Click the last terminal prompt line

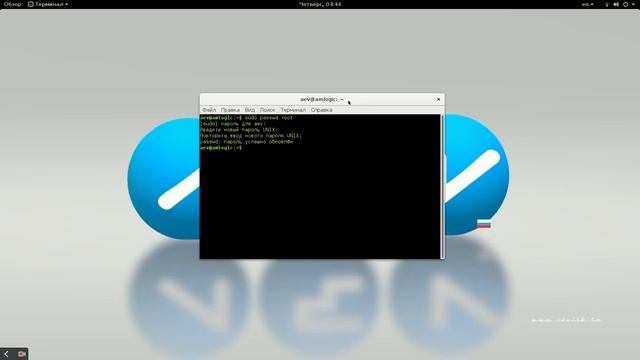tap(221, 148)
